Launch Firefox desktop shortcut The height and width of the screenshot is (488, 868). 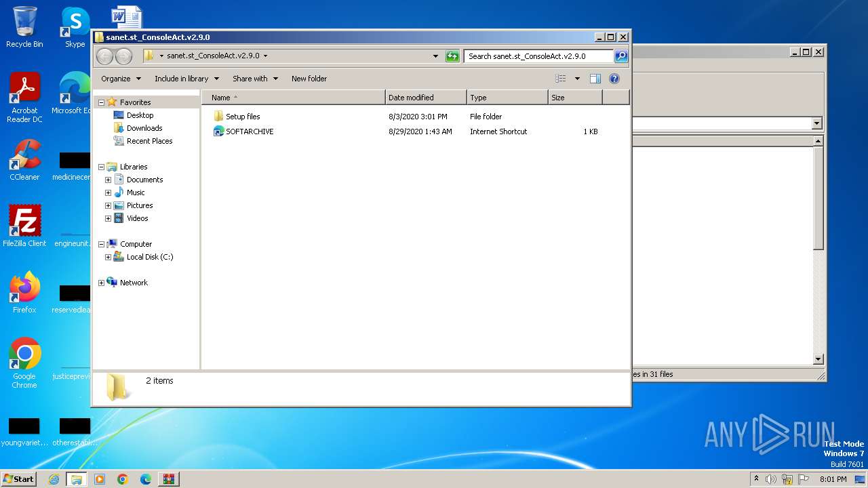(x=24, y=293)
